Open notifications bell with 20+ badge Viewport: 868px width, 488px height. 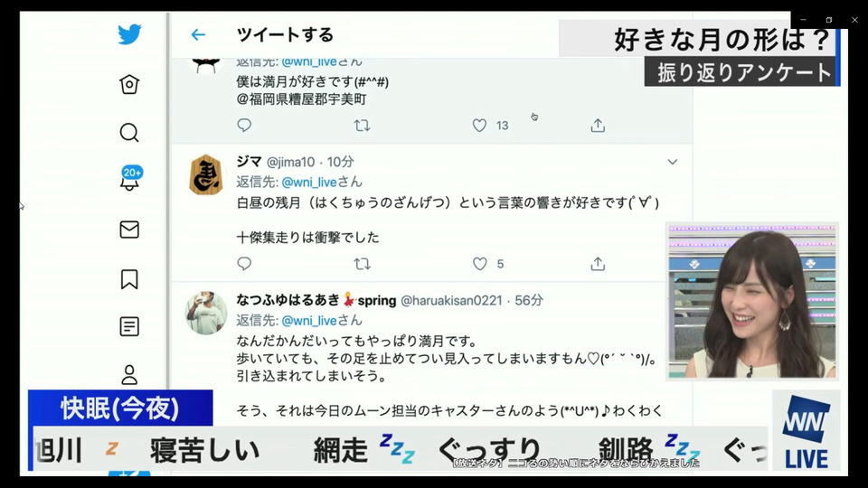tap(129, 179)
